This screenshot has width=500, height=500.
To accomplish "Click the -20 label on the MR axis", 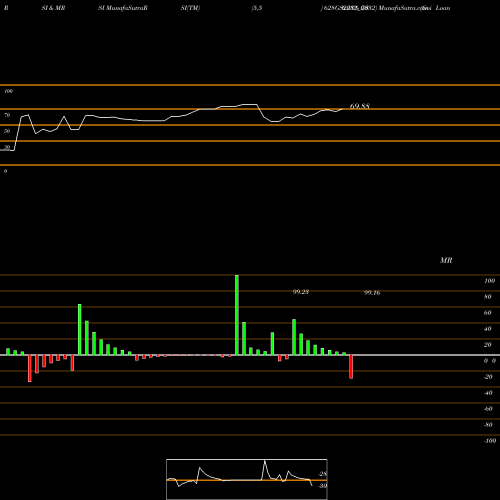I will point(488,377).
